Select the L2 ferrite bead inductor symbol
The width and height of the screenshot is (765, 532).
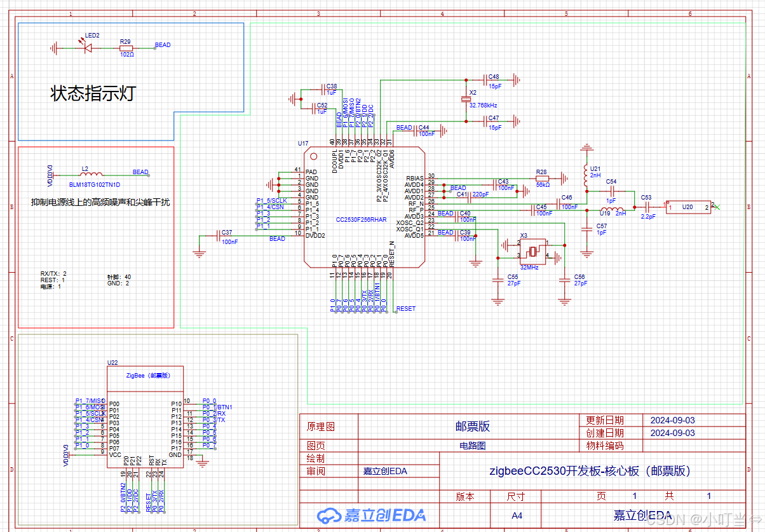91,175
